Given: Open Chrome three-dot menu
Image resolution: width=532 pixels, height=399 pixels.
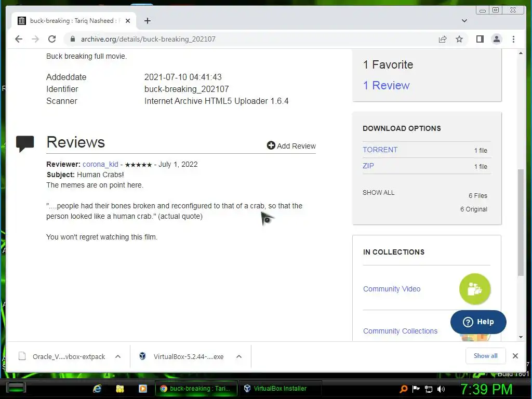Looking at the screenshot, I should point(513,39).
